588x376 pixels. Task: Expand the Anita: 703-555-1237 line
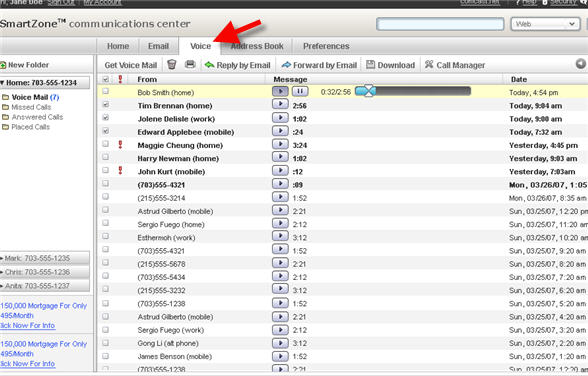[44, 286]
